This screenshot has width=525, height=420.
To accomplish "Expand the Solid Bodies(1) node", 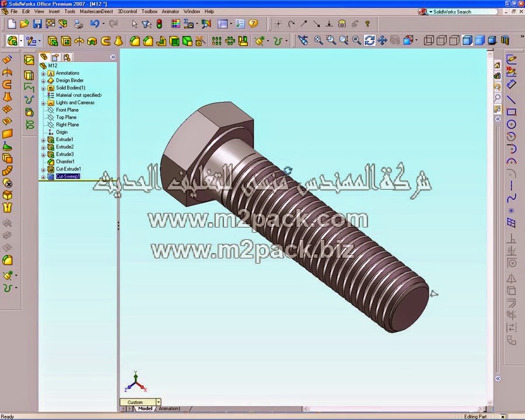I will coord(43,89).
